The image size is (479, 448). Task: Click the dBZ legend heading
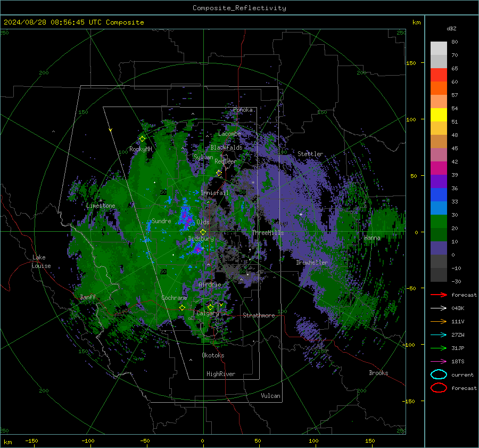[451, 28]
